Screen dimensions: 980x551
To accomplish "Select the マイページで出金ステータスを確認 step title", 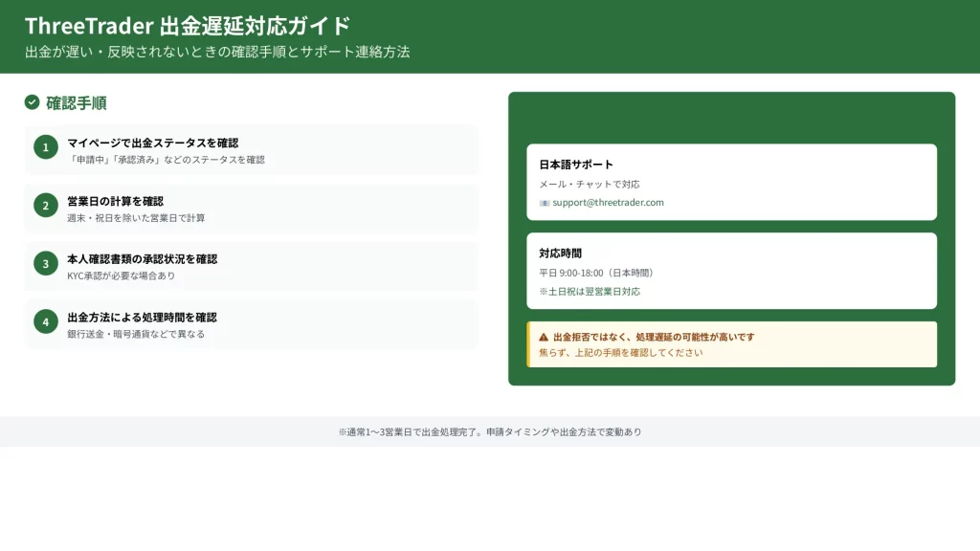I will click(x=152, y=143).
